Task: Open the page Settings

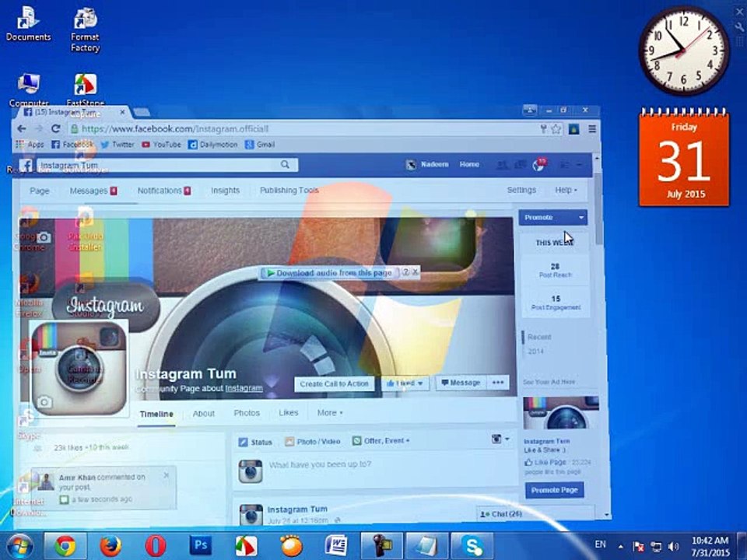Action: pyautogui.click(x=521, y=190)
